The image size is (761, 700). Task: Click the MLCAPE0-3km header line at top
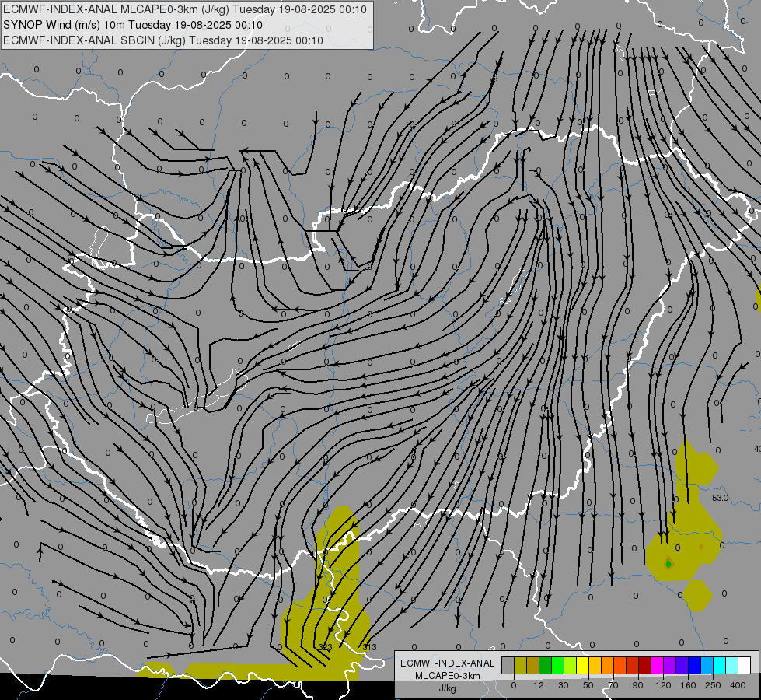tap(185, 9)
